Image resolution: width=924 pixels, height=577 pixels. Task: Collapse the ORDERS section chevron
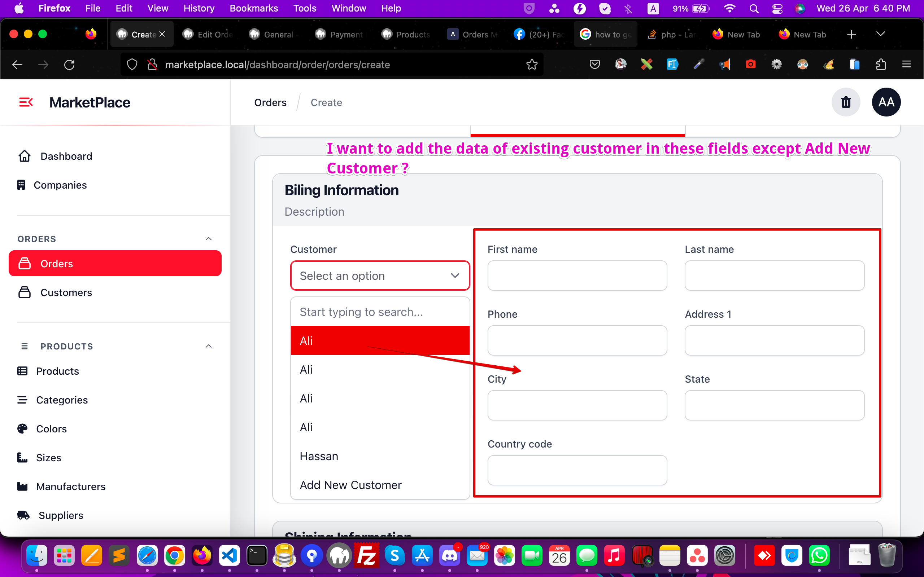pos(208,238)
